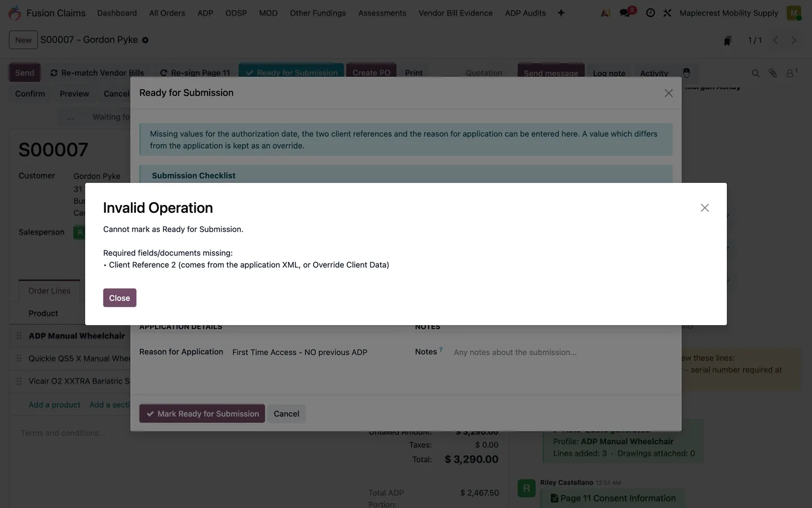
Task: Open the MOD menu
Action: click(x=268, y=13)
